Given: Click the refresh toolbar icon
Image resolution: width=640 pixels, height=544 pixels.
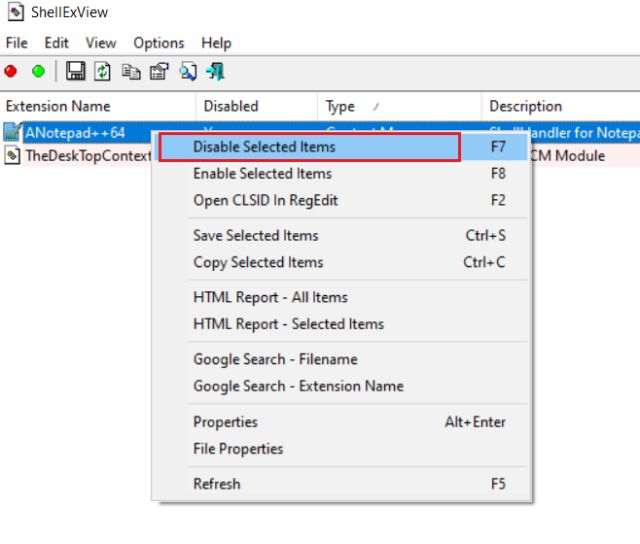Looking at the screenshot, I should pyautogui.click(x=102, y=71).
